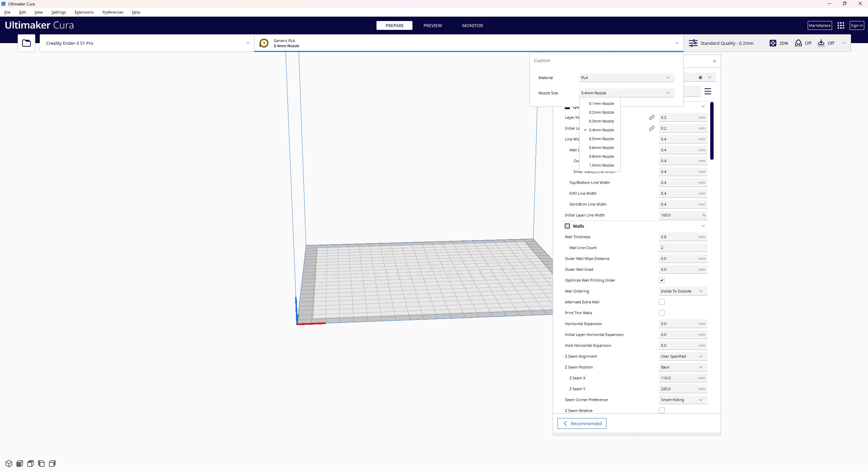Close the print settings panel
Screen dimensions: 868x471
click(x=714, y=61)
